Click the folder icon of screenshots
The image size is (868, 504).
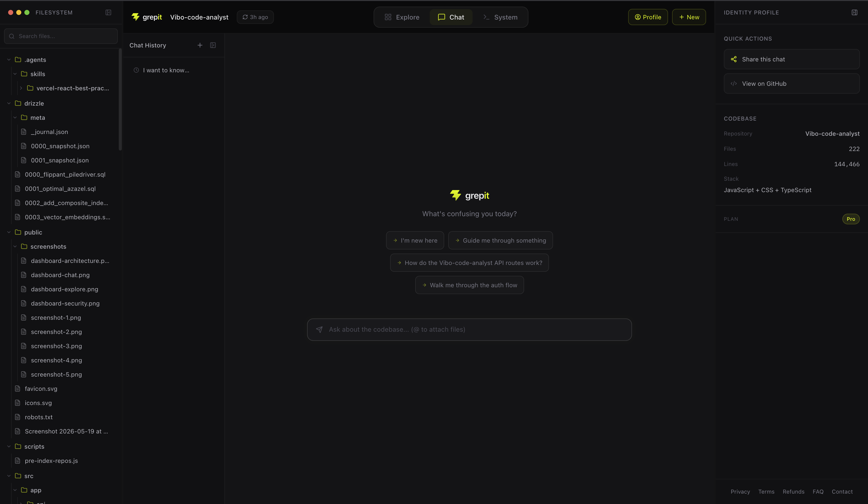[x=24, y=247]
